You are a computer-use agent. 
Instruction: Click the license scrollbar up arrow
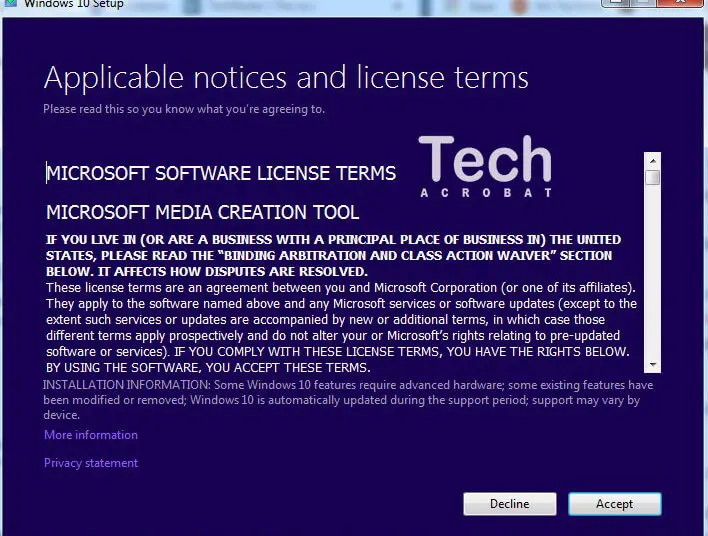coord(652,161)
